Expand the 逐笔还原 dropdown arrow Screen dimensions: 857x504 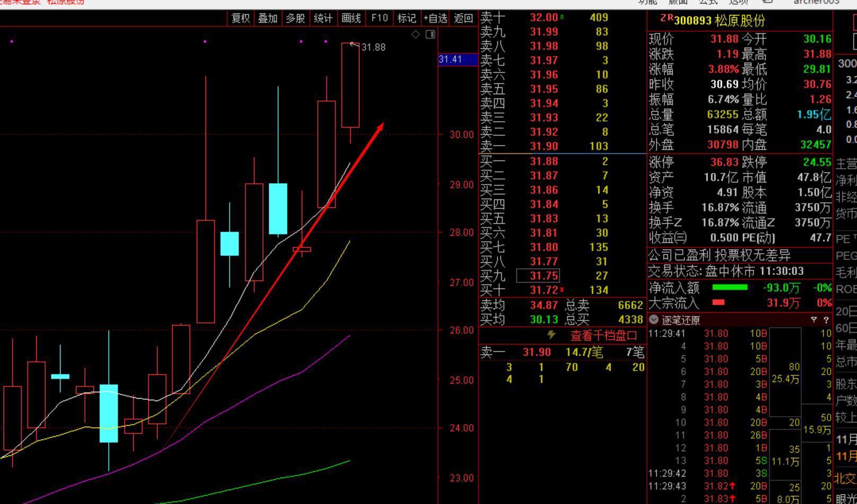[x=653, y=320]
